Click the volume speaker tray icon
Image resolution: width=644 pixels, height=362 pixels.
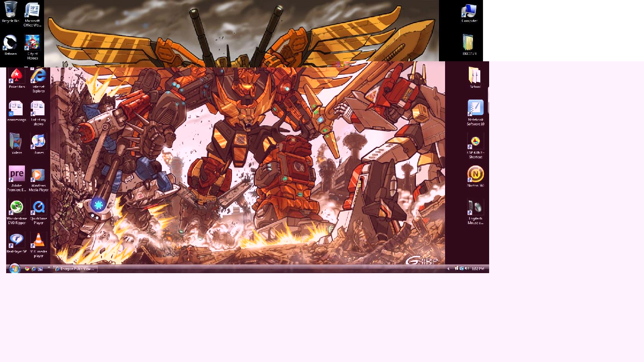pos(467,269)
